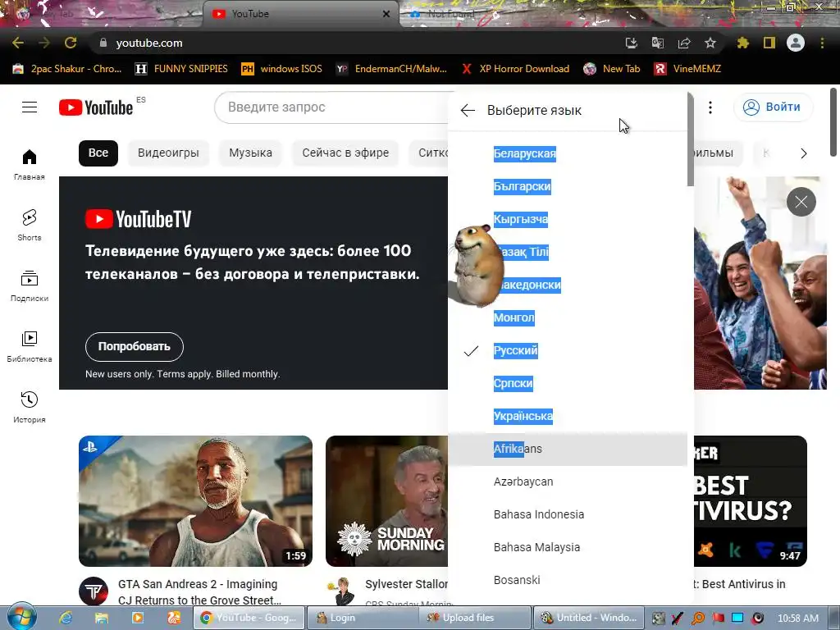Viewport: 840px width, 630px height.
Task: Open the GTA San Andreas 2 video thumbnail
Action: [195, 501]
